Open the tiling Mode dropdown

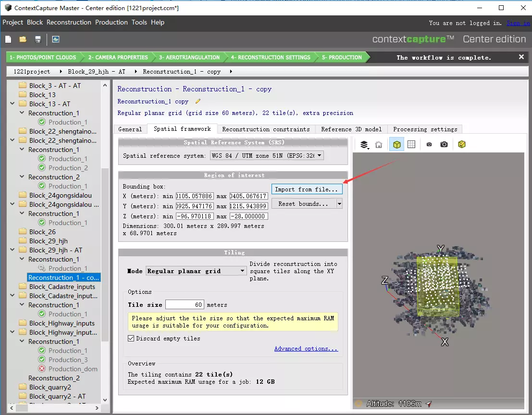coord(196,271)
